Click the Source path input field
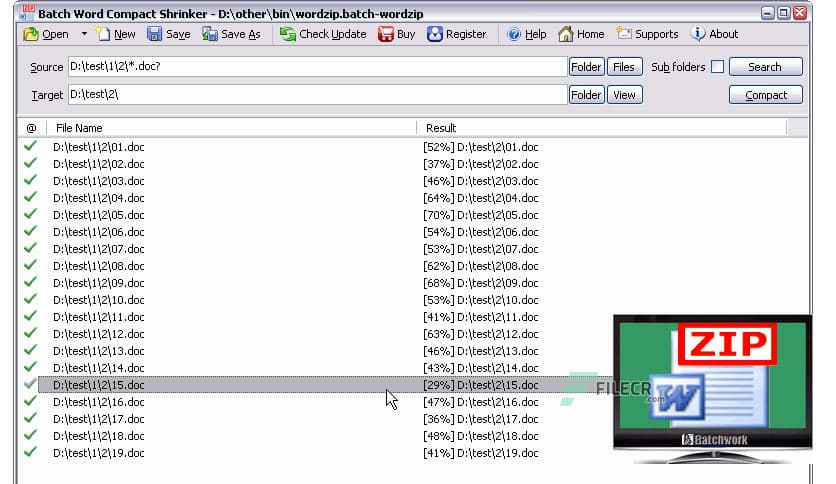The width and height of the screenshot is (836, 484). (317, 67)
